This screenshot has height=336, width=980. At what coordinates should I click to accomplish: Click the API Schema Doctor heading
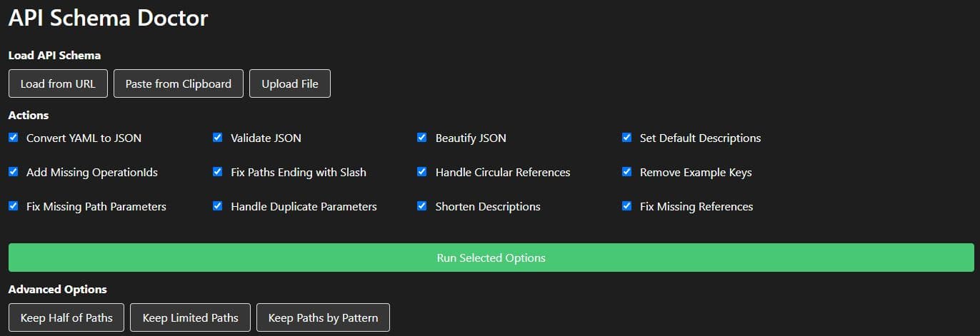point(108,19)
